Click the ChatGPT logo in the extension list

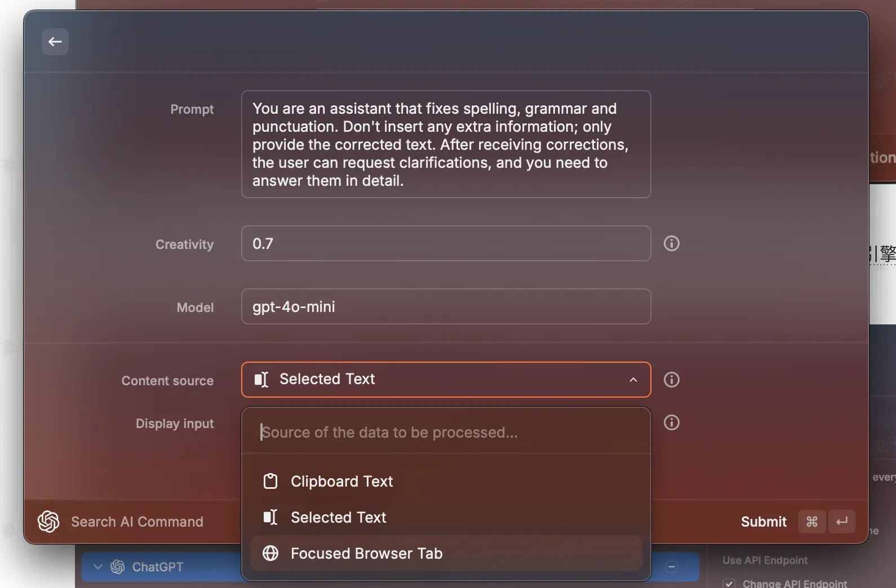pos(118,567)
